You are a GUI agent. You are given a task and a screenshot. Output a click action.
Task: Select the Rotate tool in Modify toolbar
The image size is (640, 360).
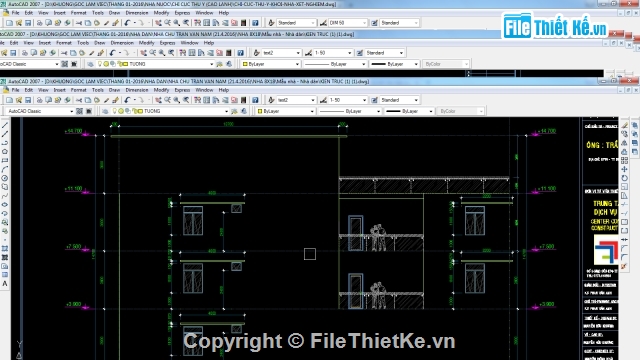pos(624,178)
